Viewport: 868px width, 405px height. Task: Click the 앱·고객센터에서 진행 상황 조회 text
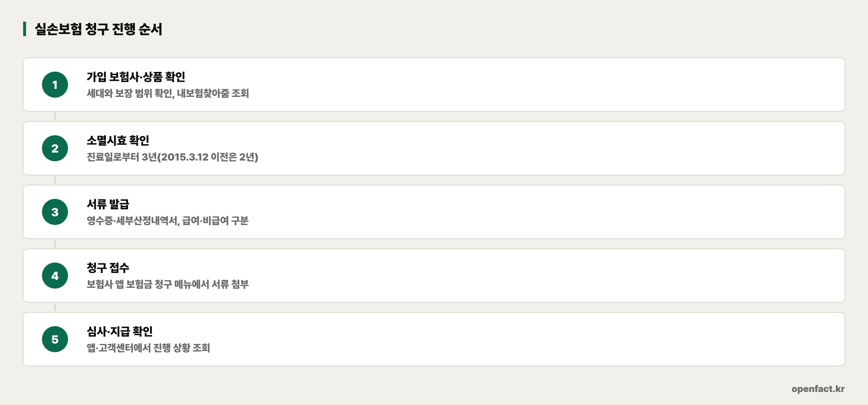(148, 348)
